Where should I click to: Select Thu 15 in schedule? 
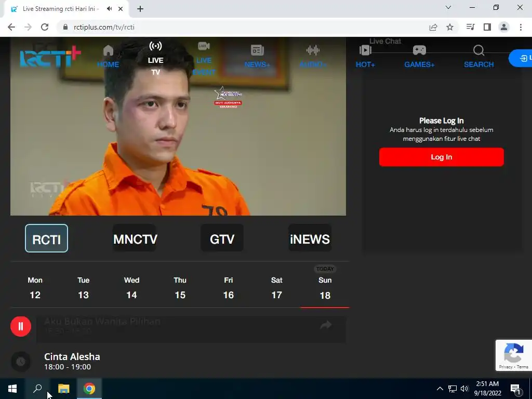(x=180, y=288)
